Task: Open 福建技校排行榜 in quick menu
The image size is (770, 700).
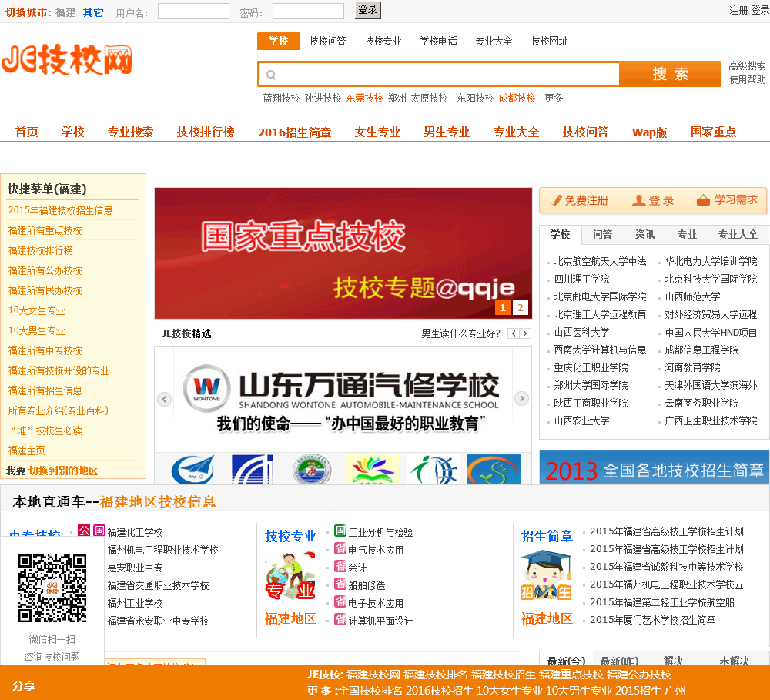Action: tap(40, 250)
